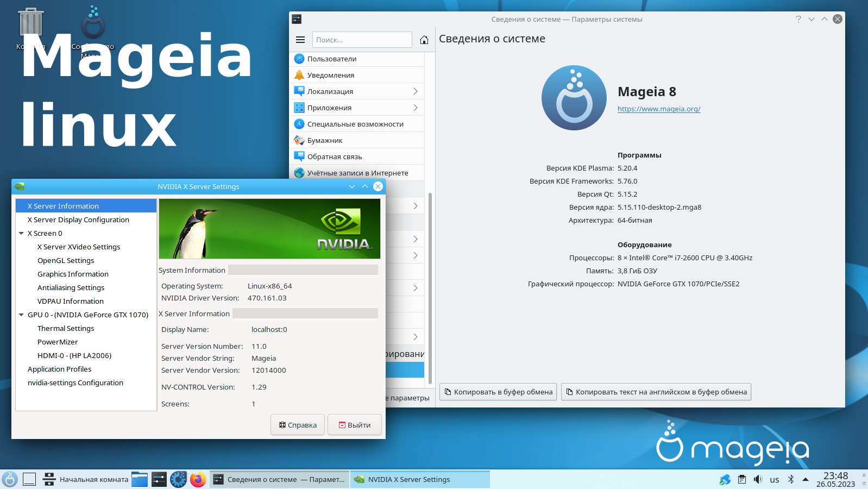868x489 pixels.
Task: Select the X Screen 0 tree label
Action: pos(45,233)
